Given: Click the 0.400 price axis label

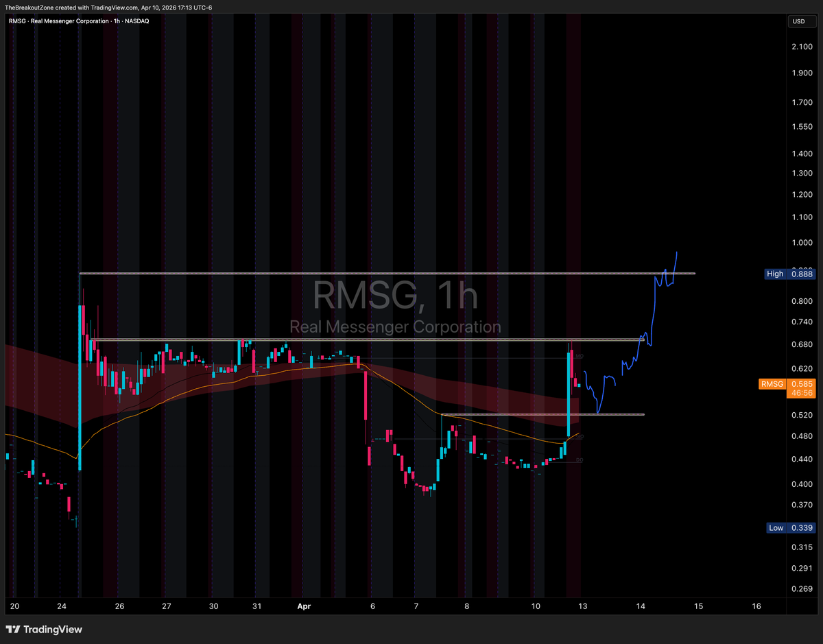Looking at the screenshot, I should [x=802, y=484].
